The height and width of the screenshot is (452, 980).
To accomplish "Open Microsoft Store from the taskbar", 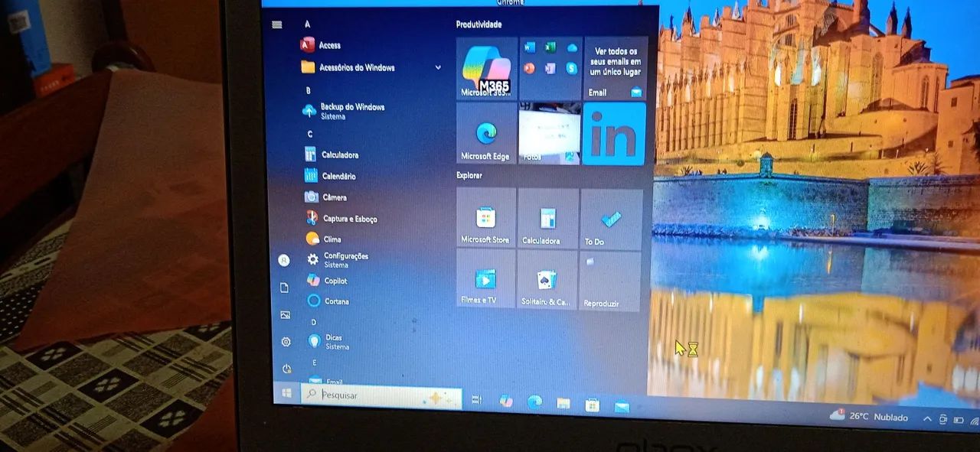I will (593, 405).
